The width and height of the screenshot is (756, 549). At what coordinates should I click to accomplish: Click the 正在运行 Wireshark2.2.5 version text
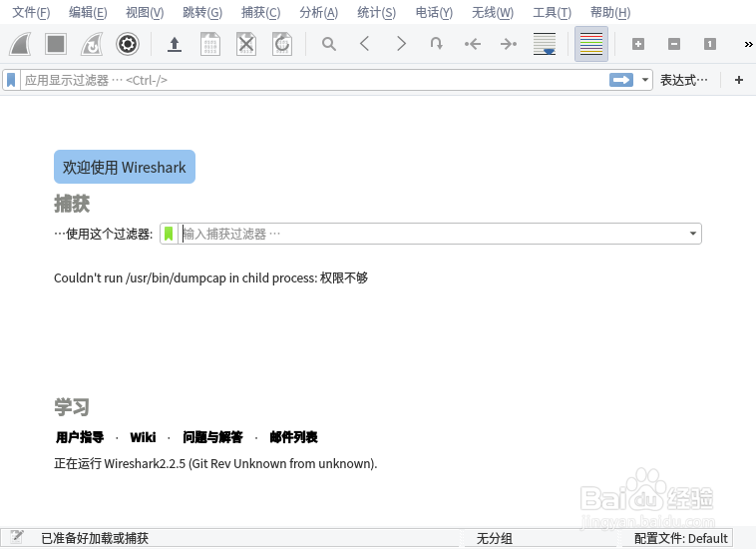click(215, 463)
